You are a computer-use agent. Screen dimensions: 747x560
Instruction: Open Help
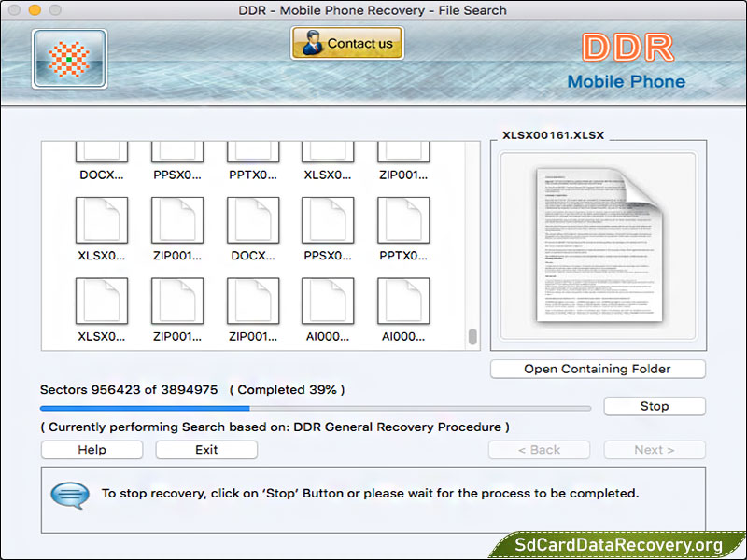tap(92, 450)
